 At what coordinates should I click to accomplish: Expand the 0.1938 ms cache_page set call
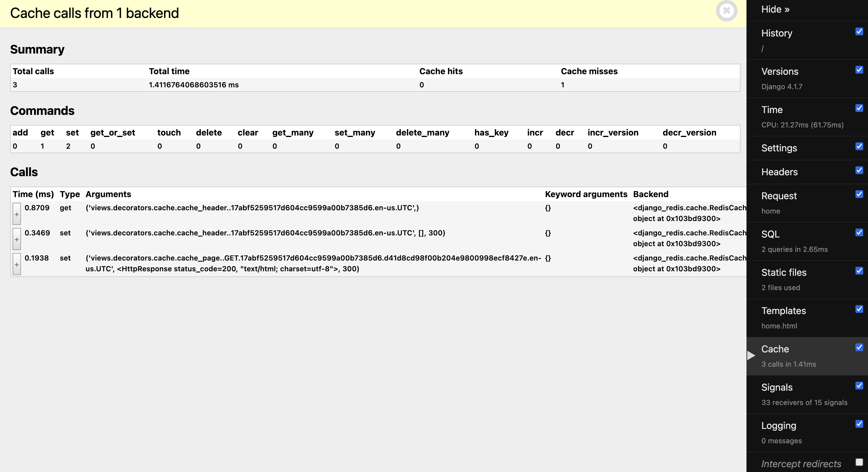click(x=17, y=265)
